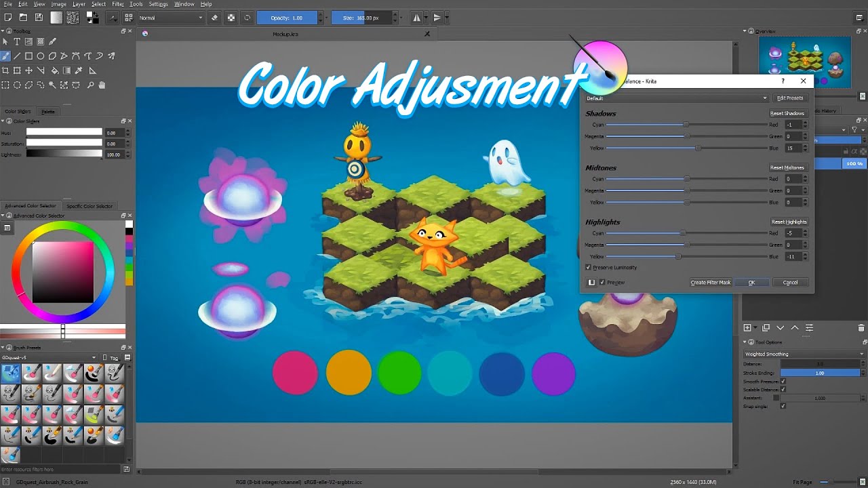Toggle preserve alpha icon in the toolbar

[x=231, y=18]
